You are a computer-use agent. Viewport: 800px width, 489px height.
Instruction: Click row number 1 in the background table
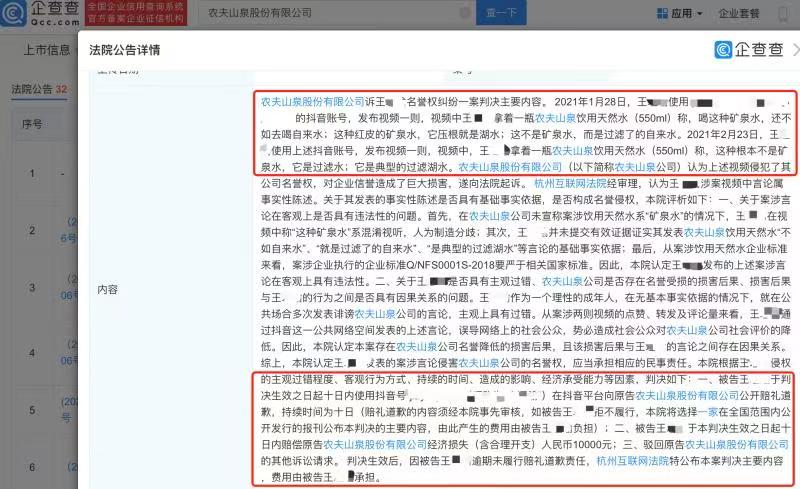(x=32, y=174)
